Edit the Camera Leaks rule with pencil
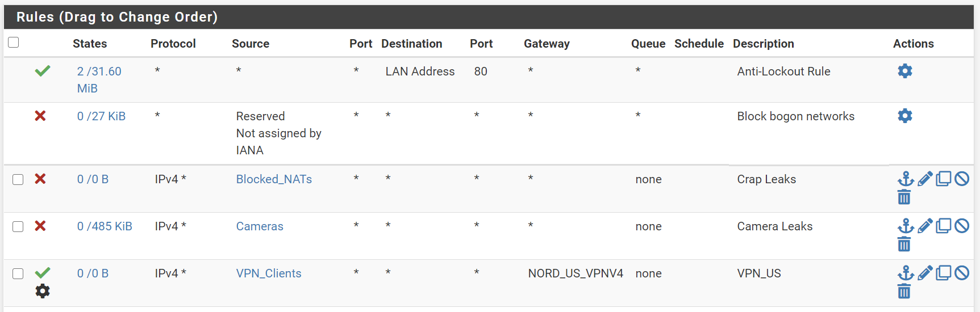Viewport: 980px width, 312px height. tap(925, 226)
